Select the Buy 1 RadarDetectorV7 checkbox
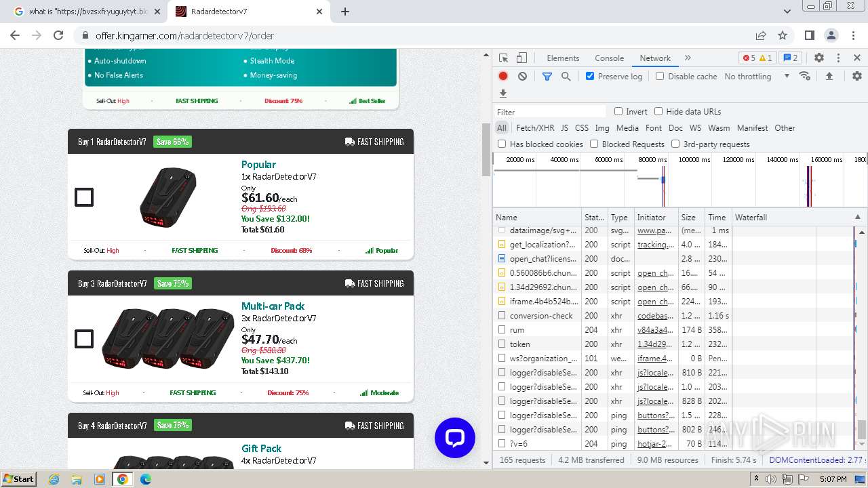This screenshot has width=868, height=488. coord(84,197)
